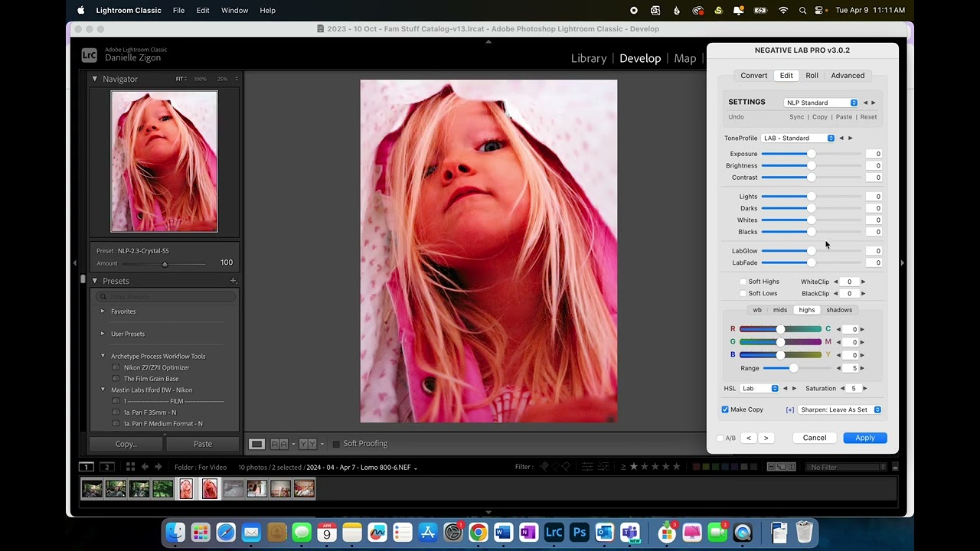Screen dimensions: 980x551
Task: Click the next ToneProfile arrow
Action: click(850, 139)
